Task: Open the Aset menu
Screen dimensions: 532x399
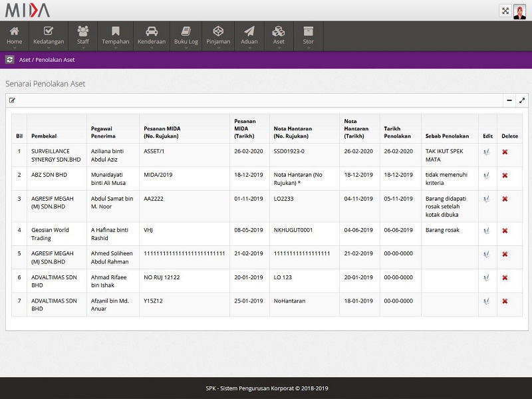Action: 279,36
